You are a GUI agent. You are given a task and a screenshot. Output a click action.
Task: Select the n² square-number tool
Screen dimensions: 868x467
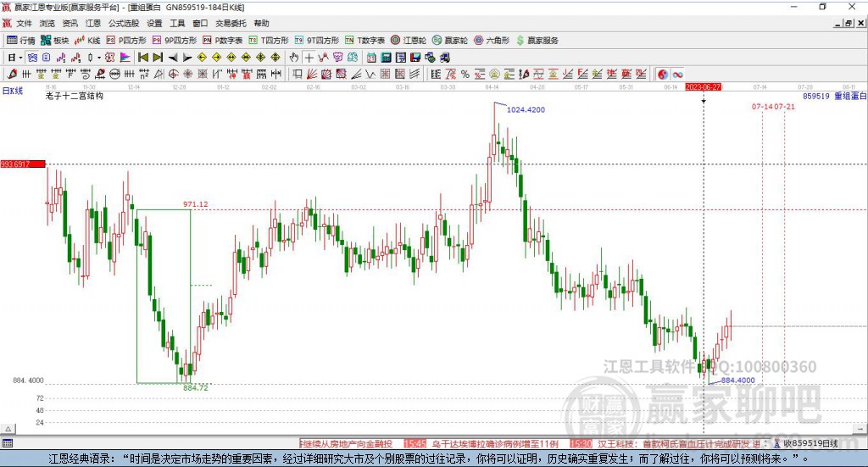click(x=144, y=74)
